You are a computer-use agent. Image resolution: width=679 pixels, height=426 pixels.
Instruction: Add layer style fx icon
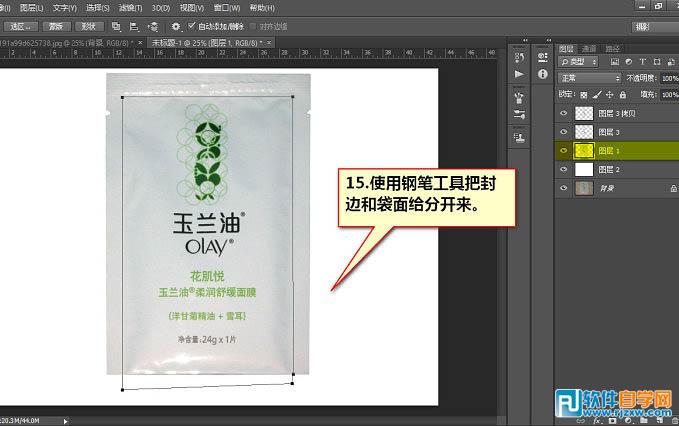pos(597,420)
